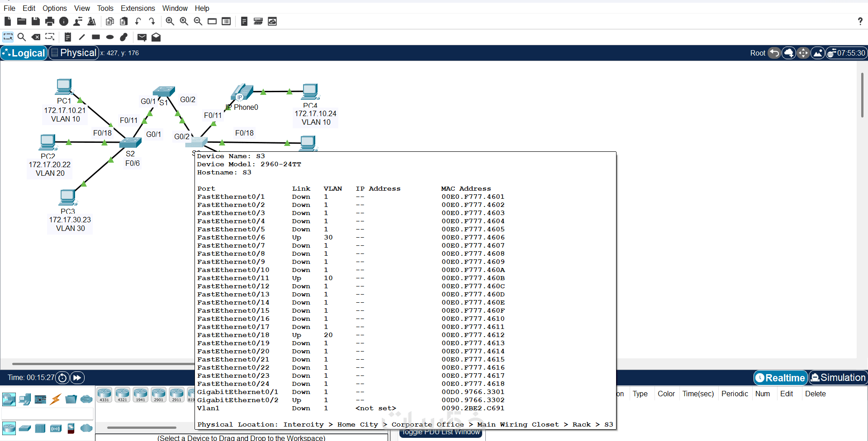The width and height of the screenshot is (868, 441).
Task: Activate the Inspect magnifier tool
Action: point(22,37)
